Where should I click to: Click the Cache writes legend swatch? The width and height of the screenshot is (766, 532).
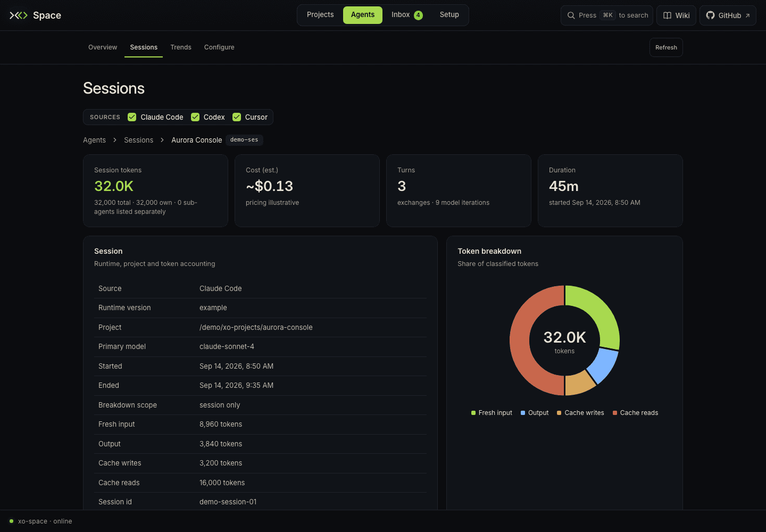coord(559,413)
